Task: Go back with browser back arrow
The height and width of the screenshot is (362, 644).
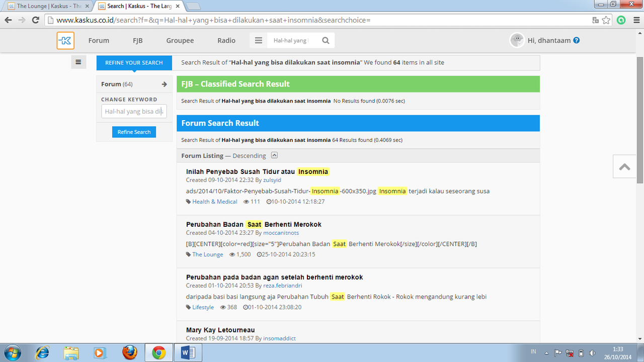Action: [8, 20]
